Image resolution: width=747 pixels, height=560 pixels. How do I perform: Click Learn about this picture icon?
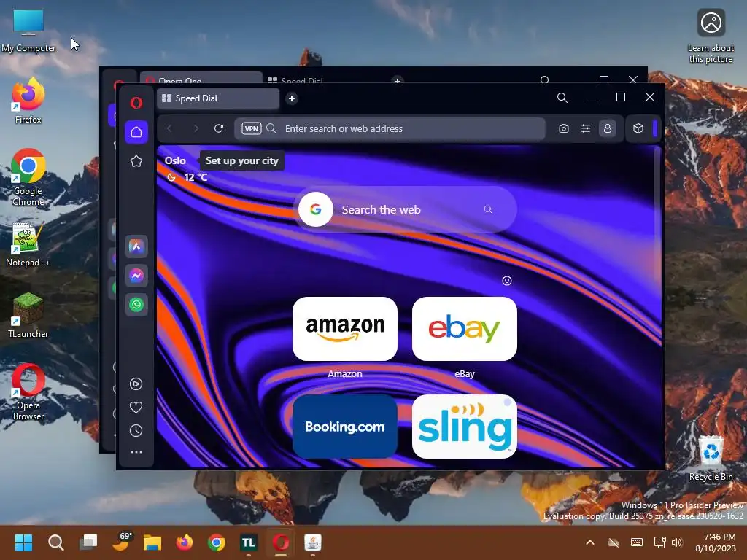pos(711,35)
